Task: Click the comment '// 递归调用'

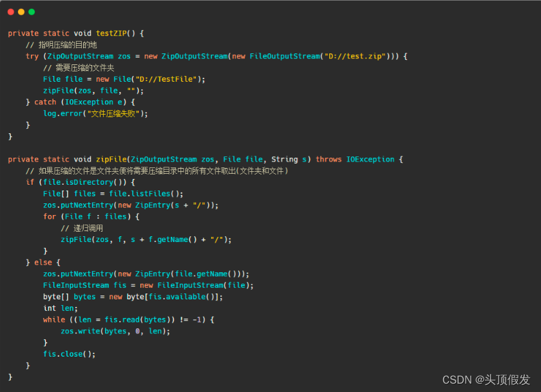Action: tap(82, 229)
